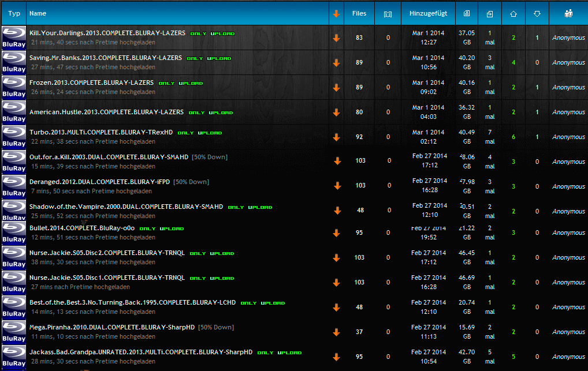This screenshot has width=588, height=371.
Task: Open Shadow.of.the.Vampire.2000.DUAL torrent link
Action: (126, 207)
